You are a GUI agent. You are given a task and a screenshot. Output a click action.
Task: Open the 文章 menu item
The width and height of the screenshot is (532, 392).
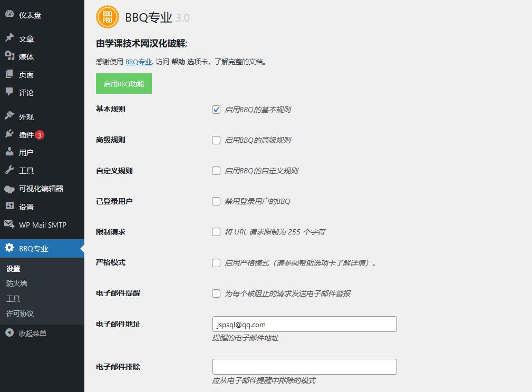26,38
